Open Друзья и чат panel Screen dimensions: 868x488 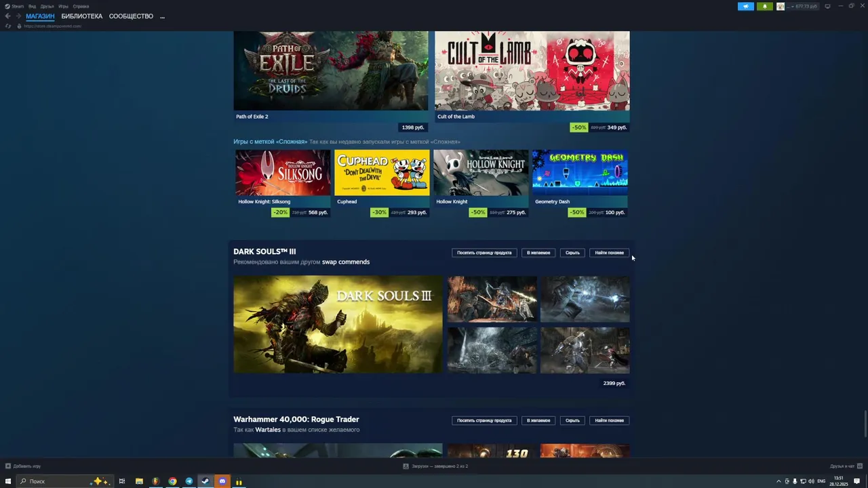click(845, 466)
